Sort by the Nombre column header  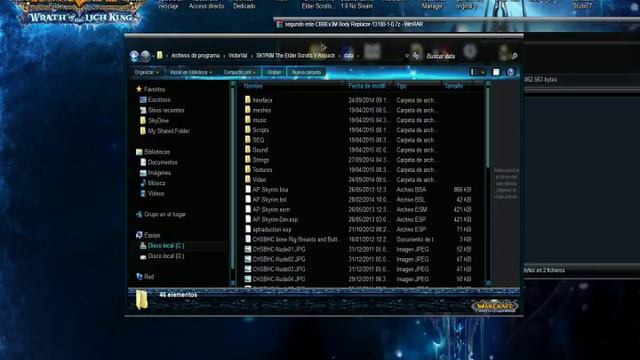[x=293, y=86]
